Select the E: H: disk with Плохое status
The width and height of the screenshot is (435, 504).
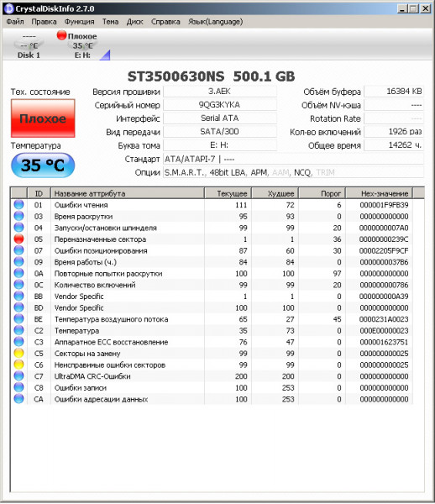pyautogui.click(x=82, y=45)
